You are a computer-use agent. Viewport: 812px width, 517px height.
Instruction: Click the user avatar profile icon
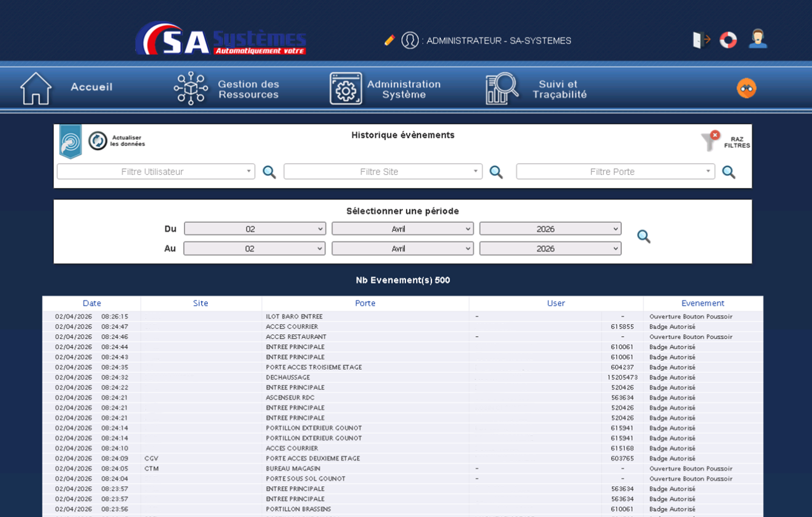pyautogui.click(x=757, y=39)
